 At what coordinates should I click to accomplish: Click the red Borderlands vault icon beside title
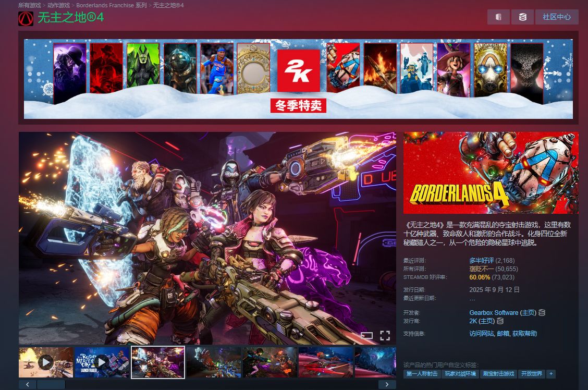pos(26,19)
